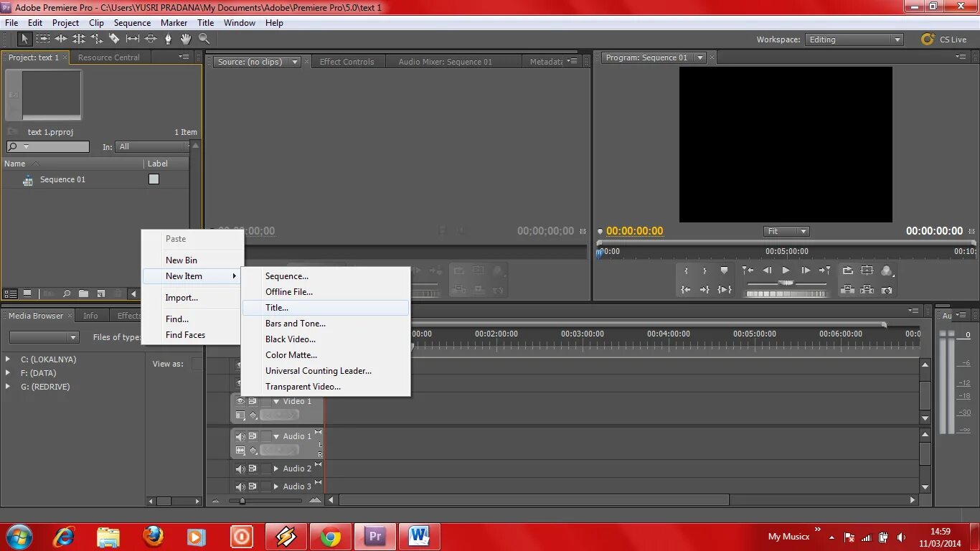Select the Rate Stretch tool
The image size is (980, 551).
97,39
